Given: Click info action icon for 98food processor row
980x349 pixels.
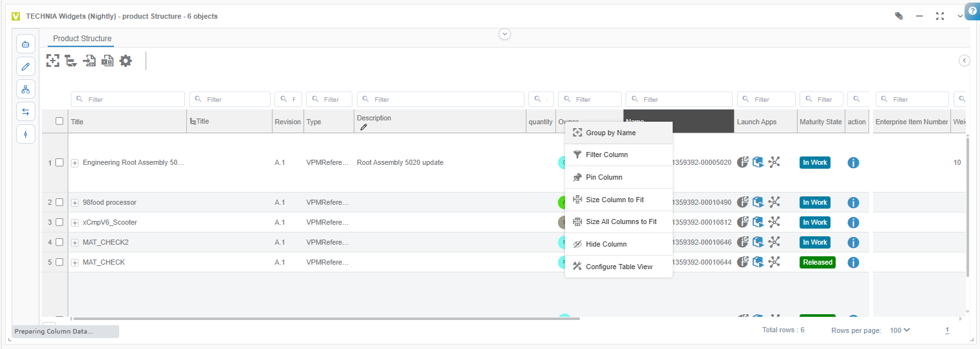Looking at the screenshot, I should (x=853, y=203).
